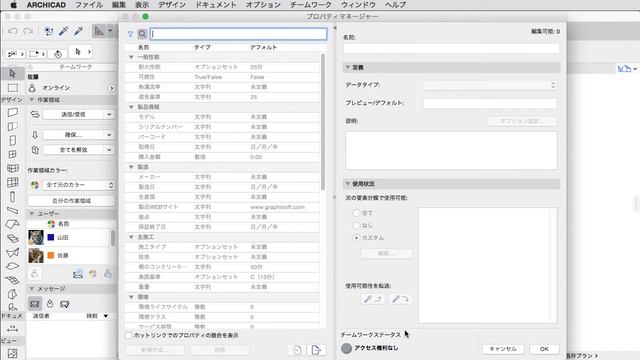Viewport: 640px width, 360px height.
Task: Collapse the 製造 property group
Action: point(131,167)
